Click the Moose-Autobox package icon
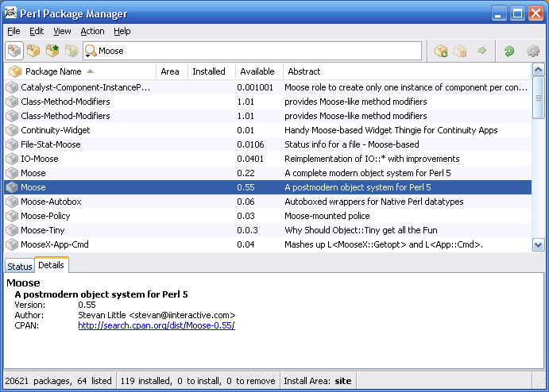The height and width of the screenshot is (392, 549). (x=12, y=202)
